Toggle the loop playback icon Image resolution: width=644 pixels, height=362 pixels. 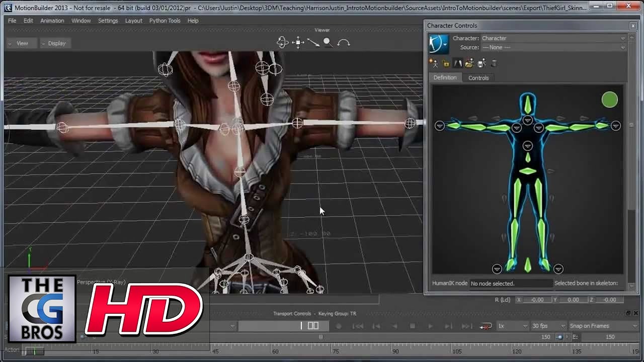click(x=486, y=326)
